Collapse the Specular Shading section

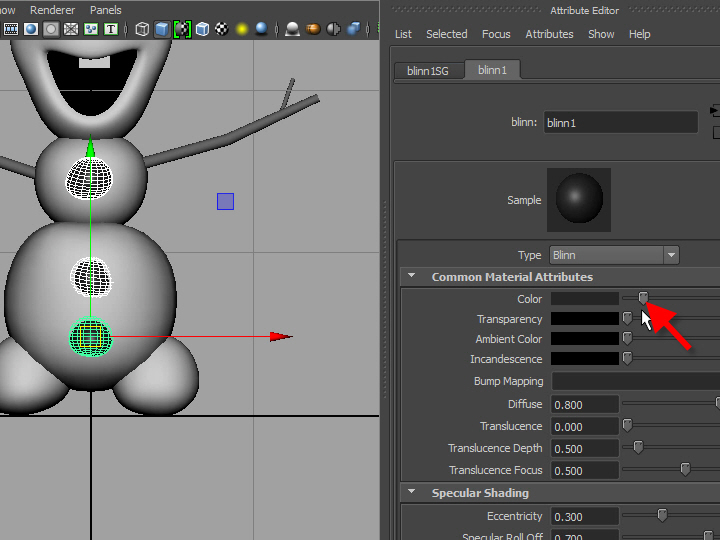412,493
